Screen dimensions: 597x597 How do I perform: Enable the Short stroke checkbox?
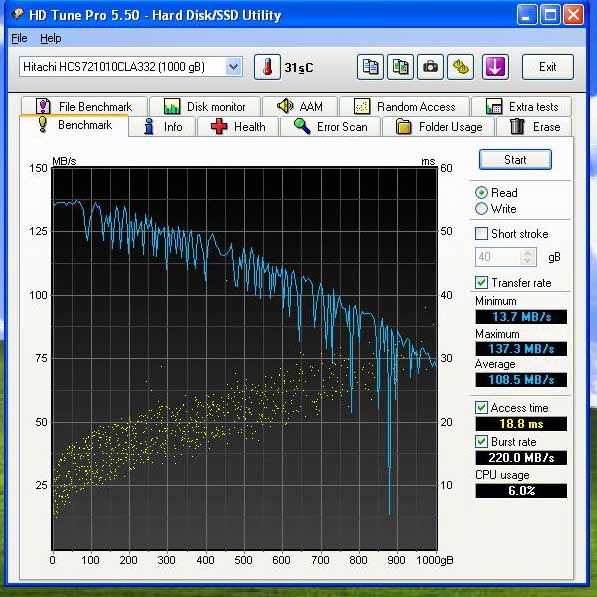point(481,233)
